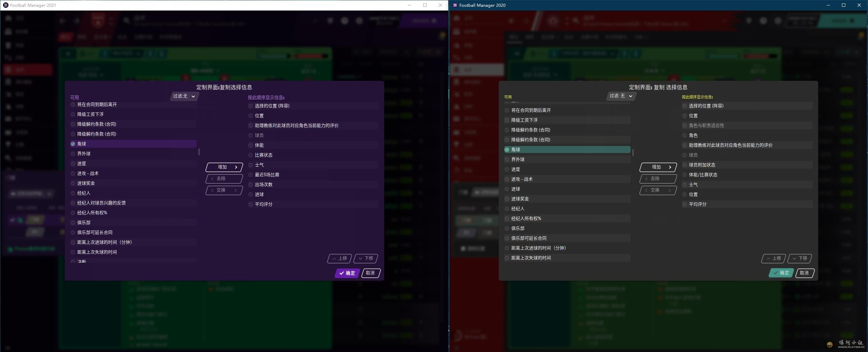Select 将在合同到期后离开 in FM 2021 available list
Screen dimensions: 868x352
[133, 105]
